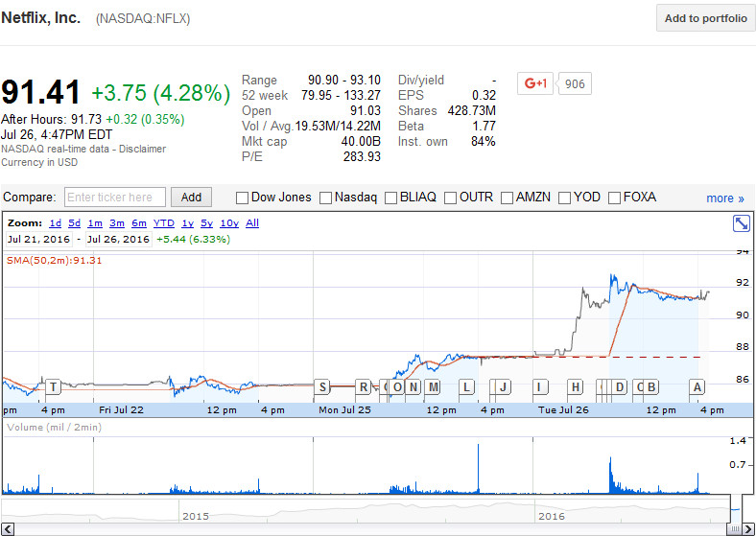756x536 pixels.
Task: Click the P/E value 283.93
Action: pos(362,156)
